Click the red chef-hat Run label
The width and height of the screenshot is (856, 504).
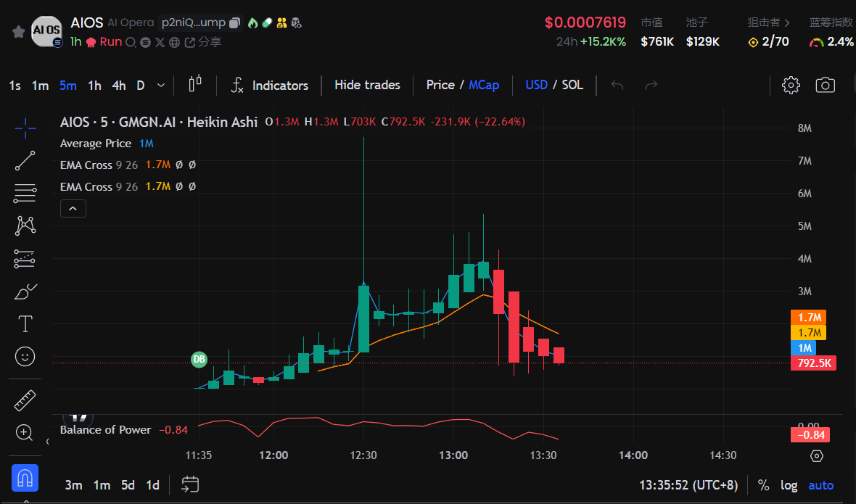(x=104, y=42)
